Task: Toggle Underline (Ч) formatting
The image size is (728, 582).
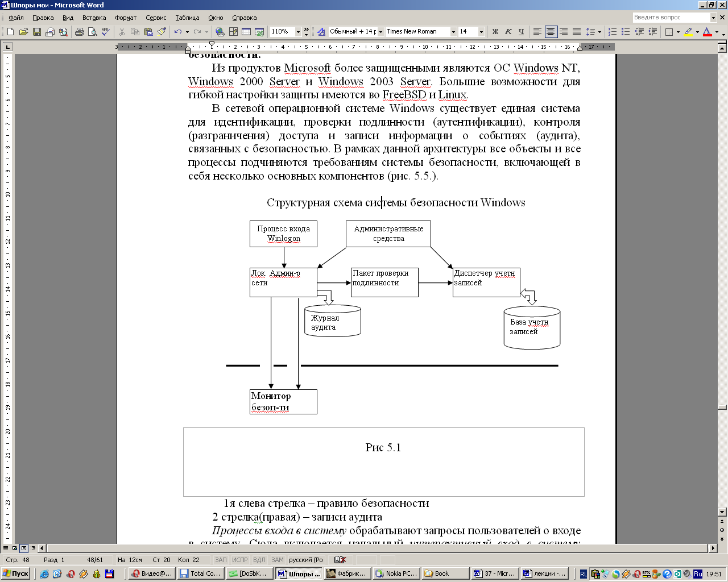Action: (x=520, y=32)
